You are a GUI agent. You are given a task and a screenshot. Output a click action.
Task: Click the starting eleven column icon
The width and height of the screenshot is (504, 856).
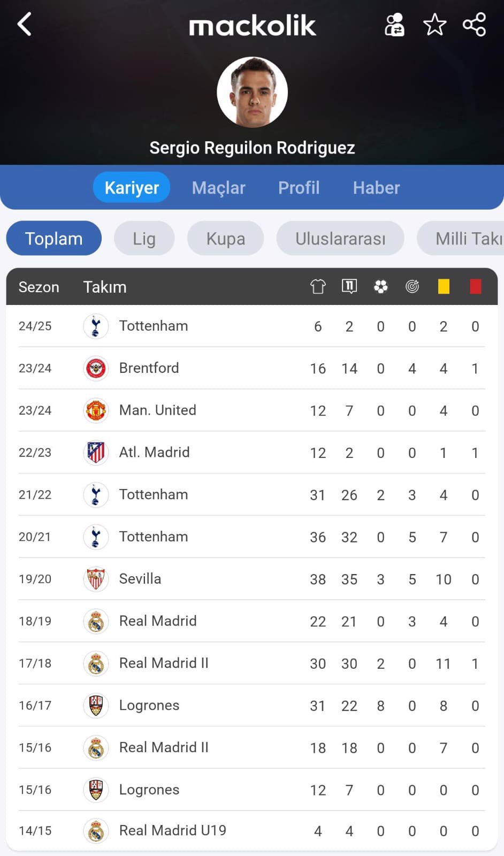click(349, 287)
